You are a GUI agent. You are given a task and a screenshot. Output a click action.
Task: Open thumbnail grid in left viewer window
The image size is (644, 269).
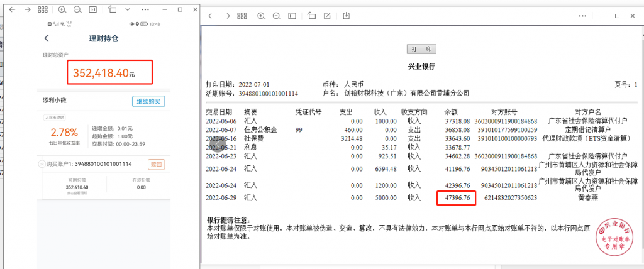pyautogui.click(x=43, y=9)
